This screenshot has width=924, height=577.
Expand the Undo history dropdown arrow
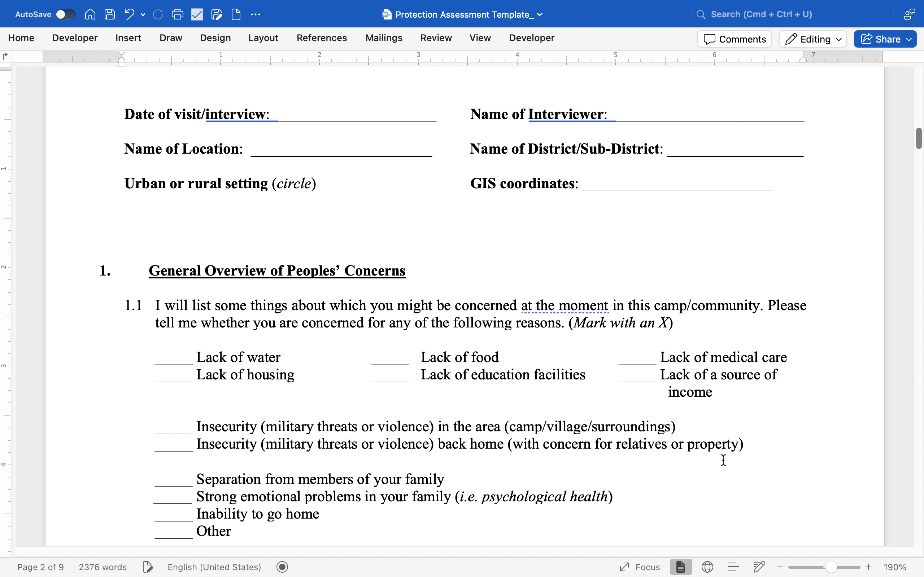tap(143, 14)
